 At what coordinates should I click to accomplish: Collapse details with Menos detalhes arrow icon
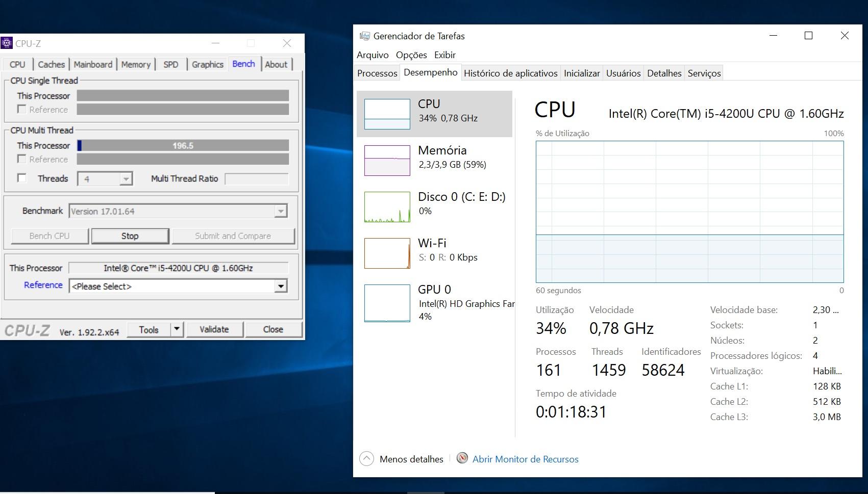coord(366,459)
